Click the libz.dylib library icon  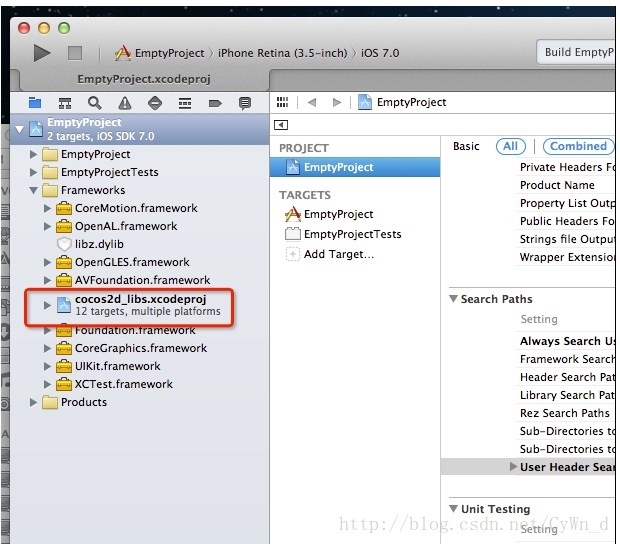tap(64, 244)
